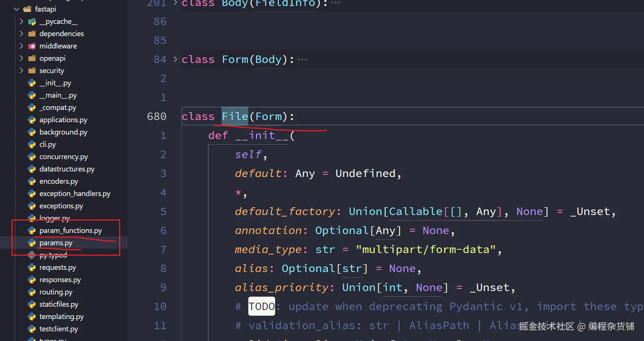Click the Python icon beside exceptions.py
The width and height of the screenshot is (644, 341).
[32, 206]
